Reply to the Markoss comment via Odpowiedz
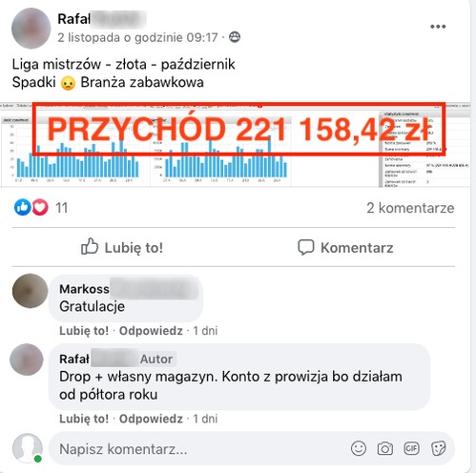The width and height of the screenshot is (476, 473). (151, 331)
